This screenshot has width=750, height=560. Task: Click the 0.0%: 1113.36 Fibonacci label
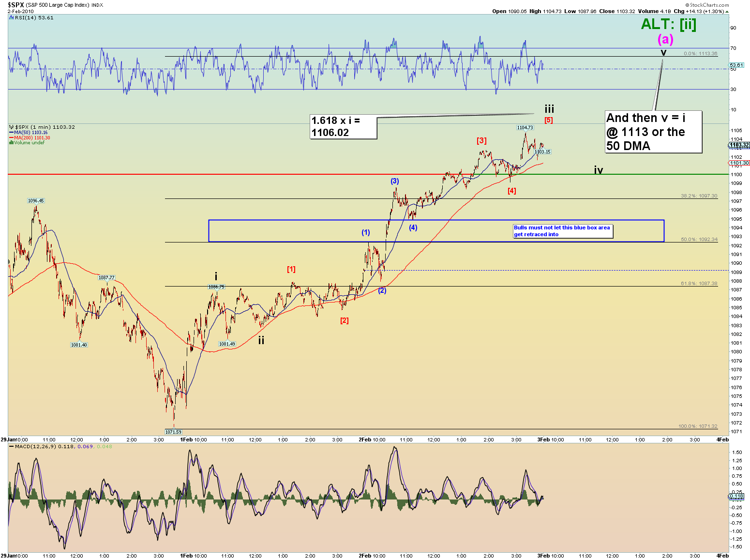pos(700,54)
